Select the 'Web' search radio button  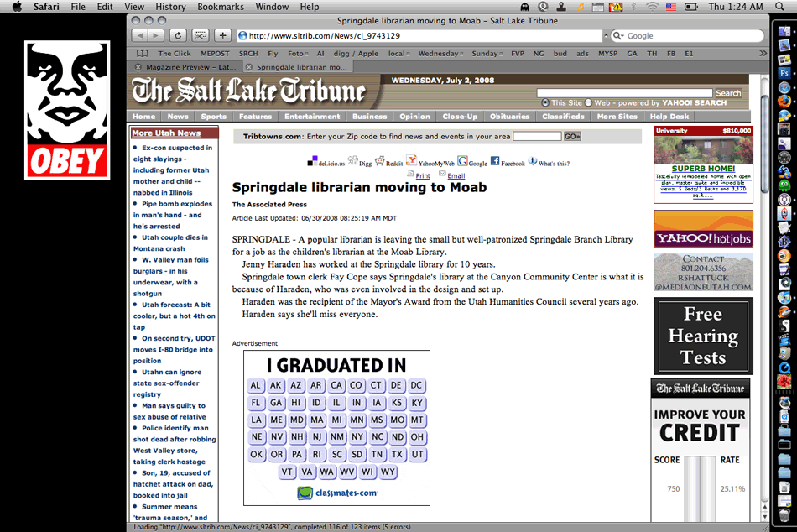point(588,103)
